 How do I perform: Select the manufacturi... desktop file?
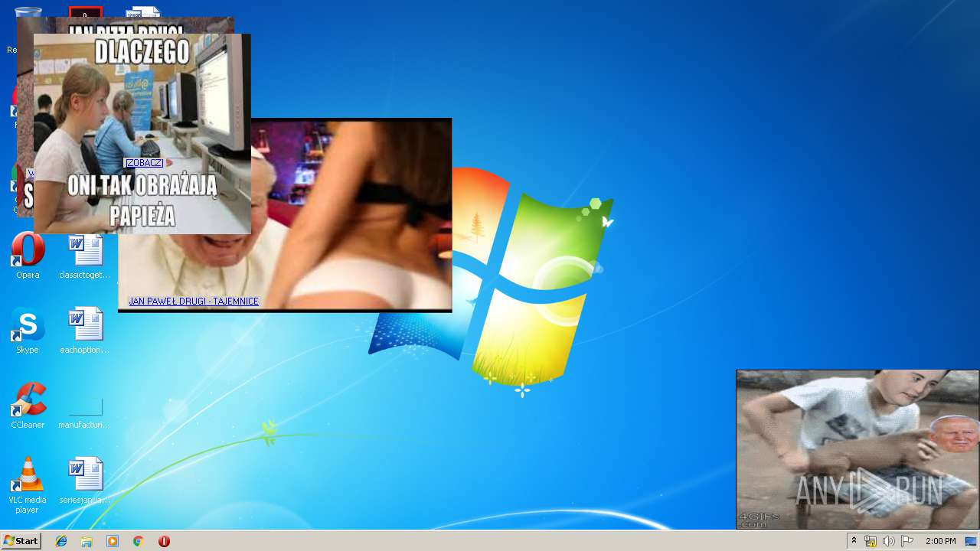pos(85,412)
